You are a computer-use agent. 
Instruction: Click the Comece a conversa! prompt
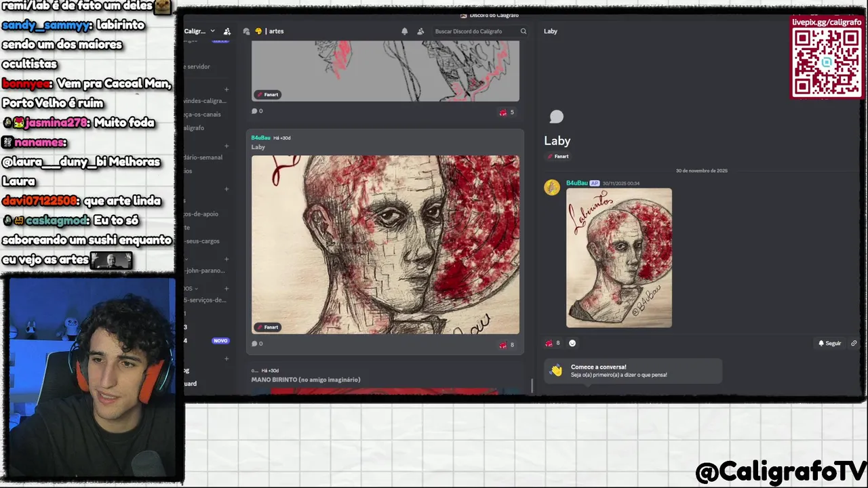(x=633, y=371)
